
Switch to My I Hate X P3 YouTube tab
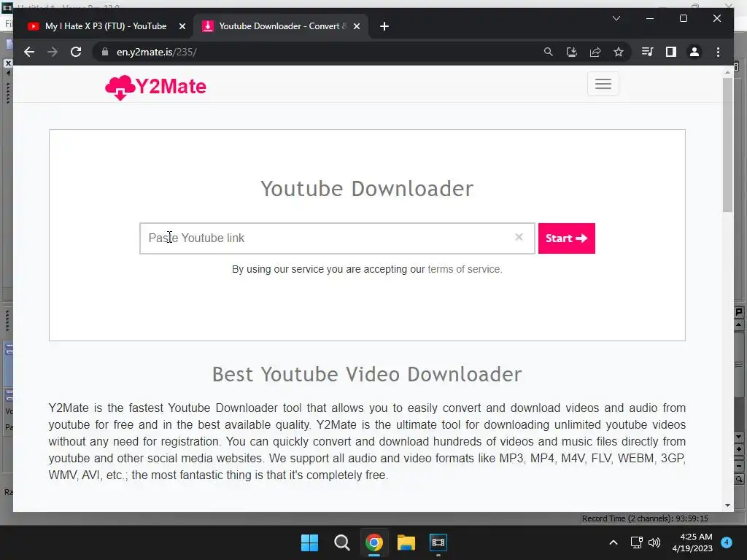coord(106,26)
